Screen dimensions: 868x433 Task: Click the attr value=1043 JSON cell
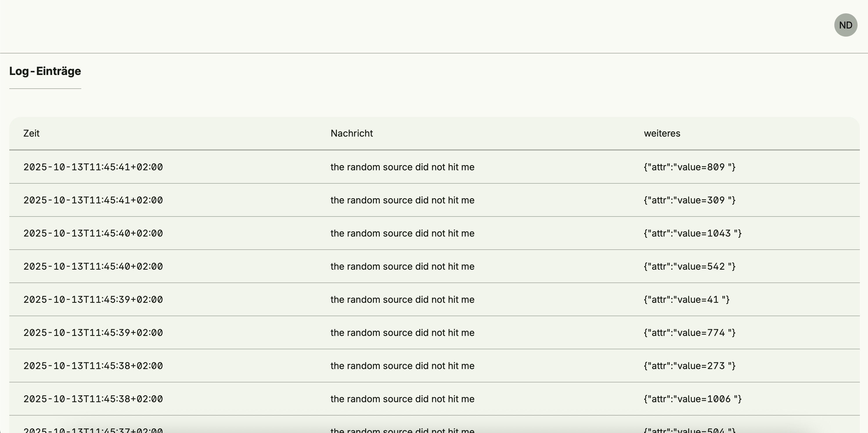pyautogui.click(x=692, y=233)
